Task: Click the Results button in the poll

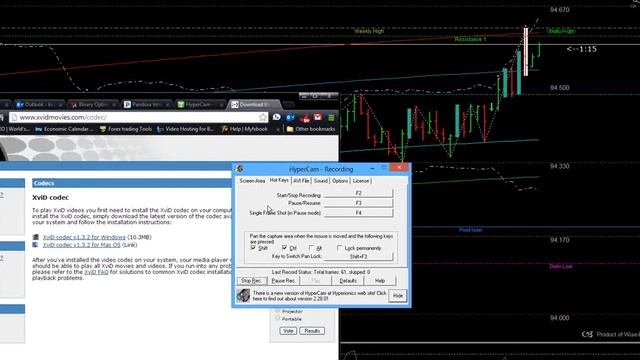Action: point(312,331)
